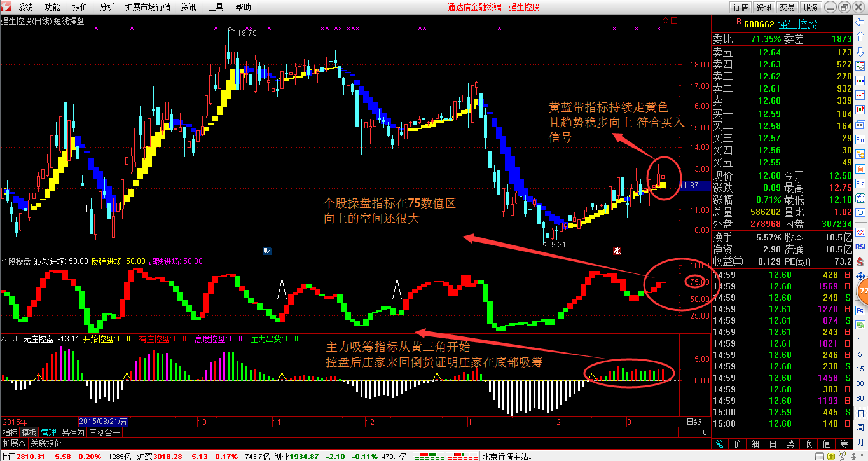The height and width of the screenshot is (461, 868).
Task: Select the 30-minute period in sidebar
Action: coord(860,383)
